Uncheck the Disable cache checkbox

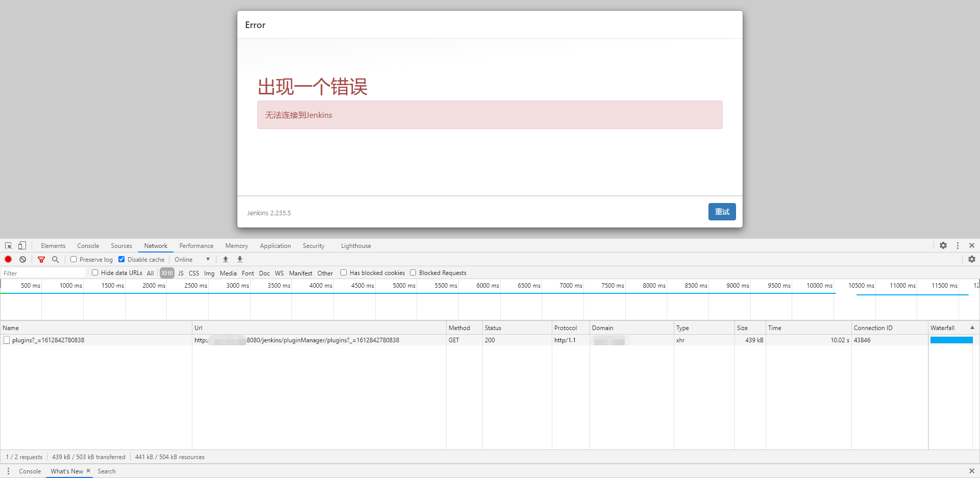coord(121,259)
